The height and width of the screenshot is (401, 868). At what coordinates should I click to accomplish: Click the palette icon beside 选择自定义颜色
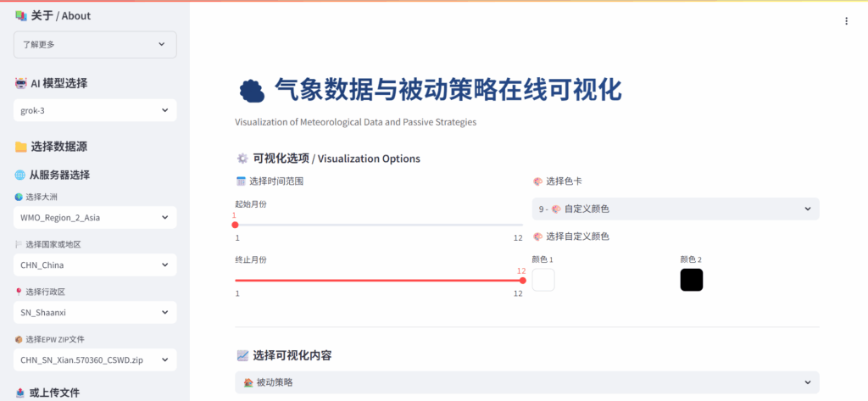(537, 237)
